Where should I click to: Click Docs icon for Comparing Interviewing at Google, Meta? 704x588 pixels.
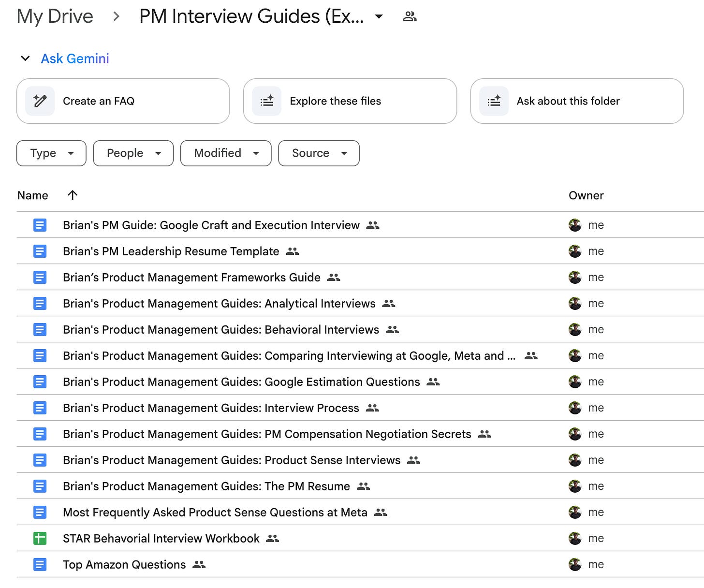tap(40, 355)
